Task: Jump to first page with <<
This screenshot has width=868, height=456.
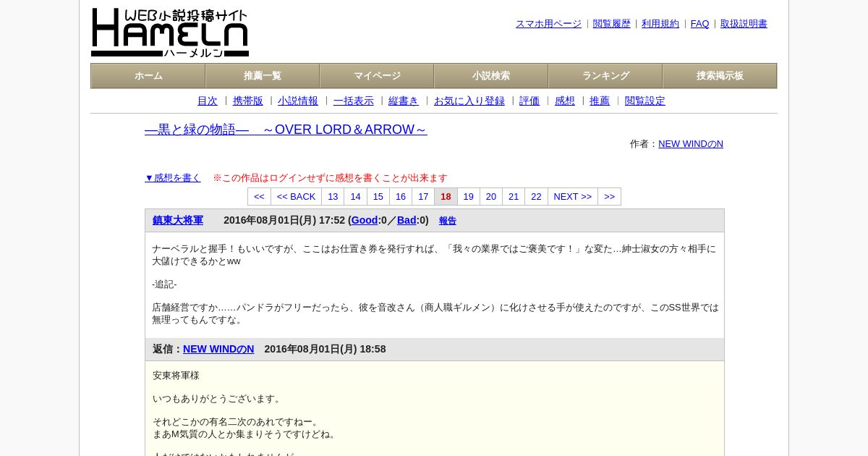Action: (x=259, y=197)
